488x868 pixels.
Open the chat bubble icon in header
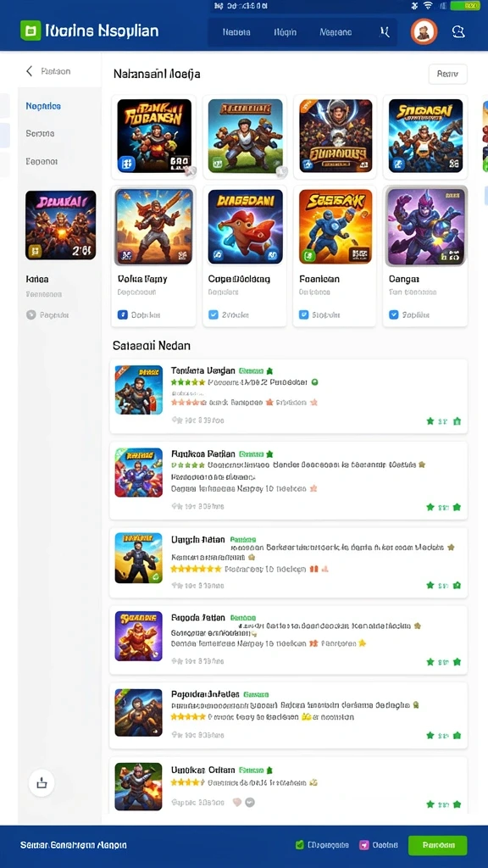pos(458,31)
